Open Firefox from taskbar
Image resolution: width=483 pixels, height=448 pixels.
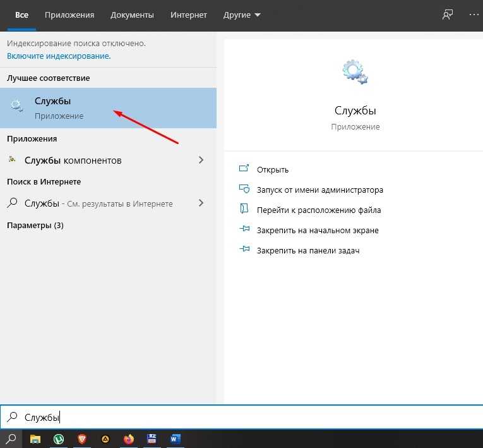coord(129,439)
